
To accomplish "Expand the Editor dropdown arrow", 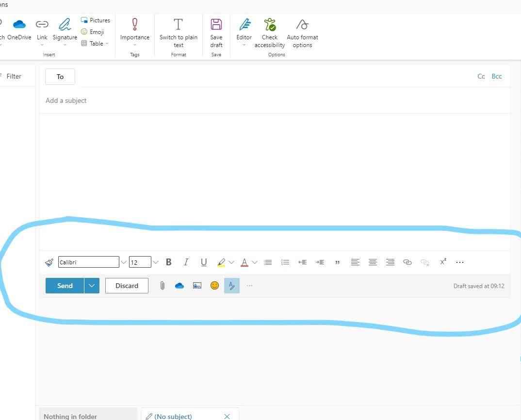I will coord(244,45).
